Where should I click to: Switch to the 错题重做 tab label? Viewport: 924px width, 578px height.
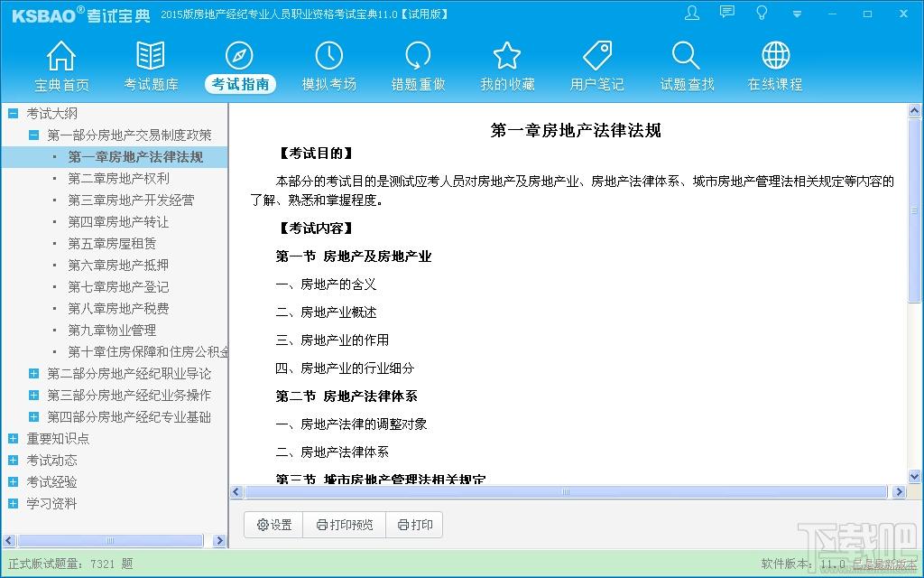(x=418, y=84)
